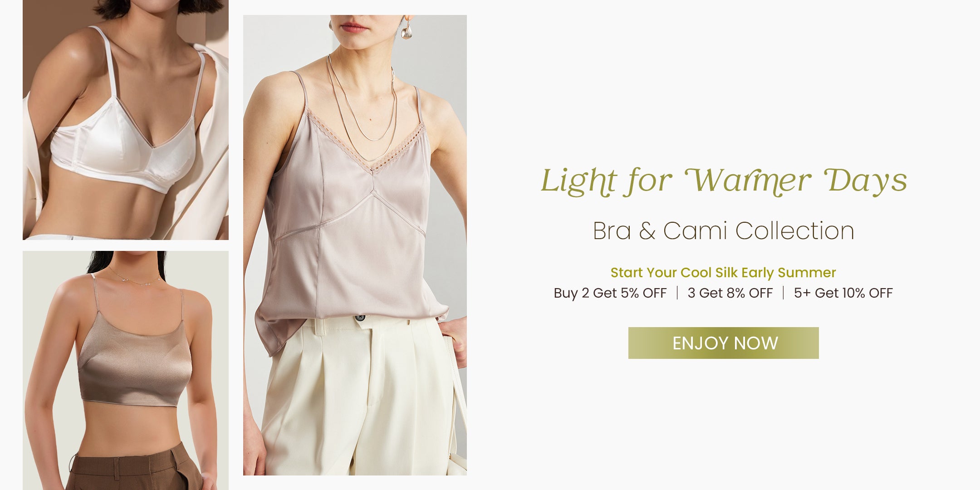The width and height of the screenshot is (980, 490).
Task: Click Start Your Cool Silk Early Summer
Action: pyautogui.click(x=723, y=273)
